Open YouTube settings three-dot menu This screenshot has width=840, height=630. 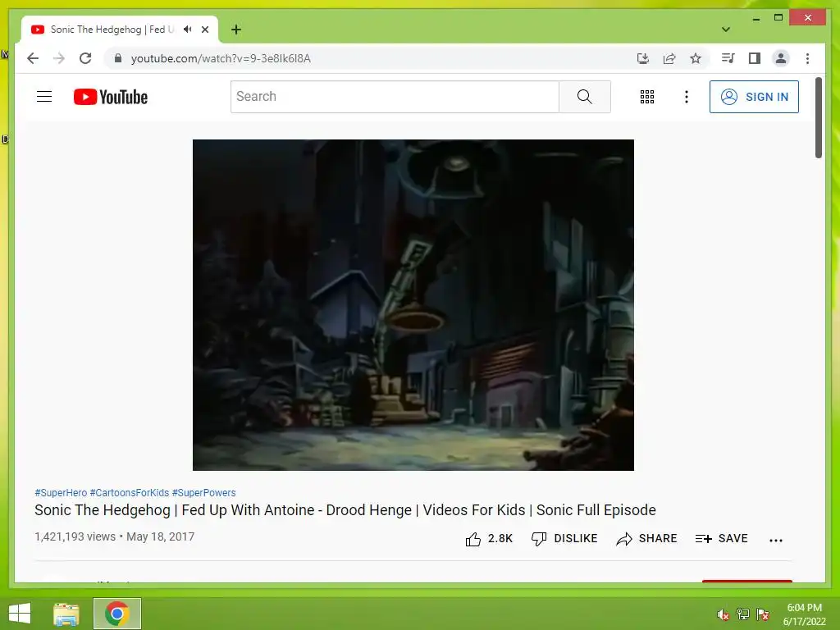(687, 97)
